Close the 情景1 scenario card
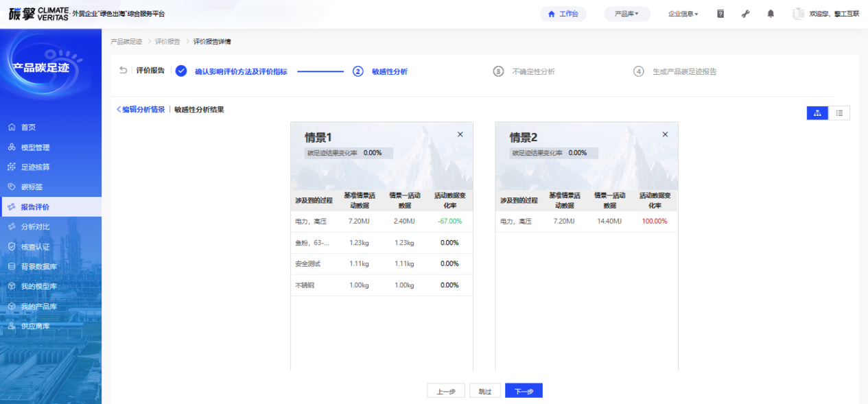Viewport: 868px width, 404px height. pos(460,134)
